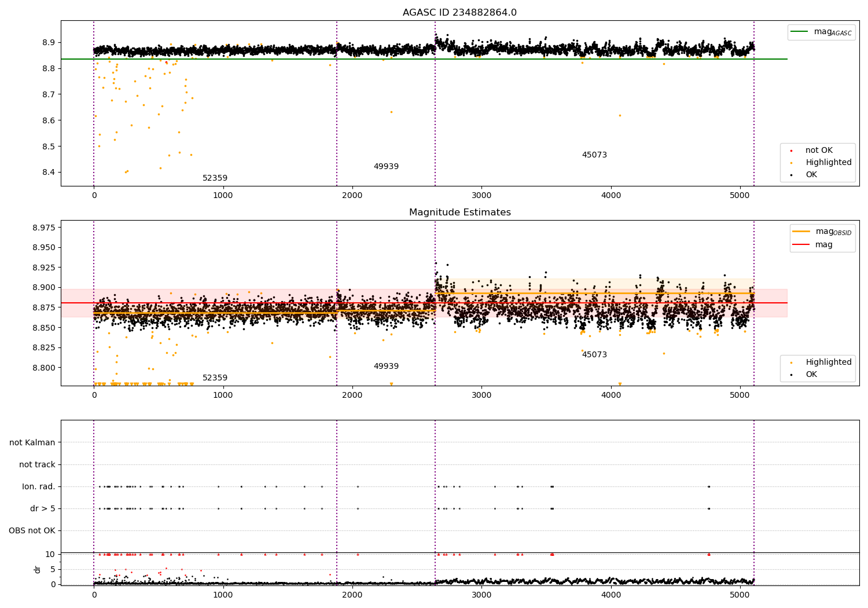This screenshot has height=608, width=868.
Task: Click the plot title AGASC ID 234882864.0
Action: tap(459, 13)
